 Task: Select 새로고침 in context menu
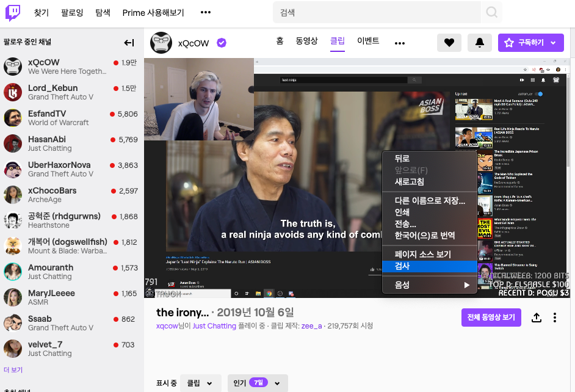click(x=429, y=182)
